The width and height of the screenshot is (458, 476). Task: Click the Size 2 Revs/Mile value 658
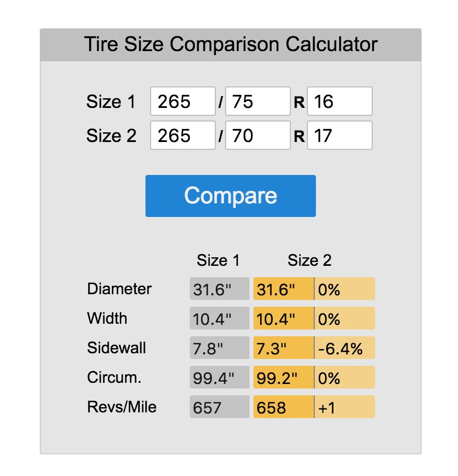[284, 407]
